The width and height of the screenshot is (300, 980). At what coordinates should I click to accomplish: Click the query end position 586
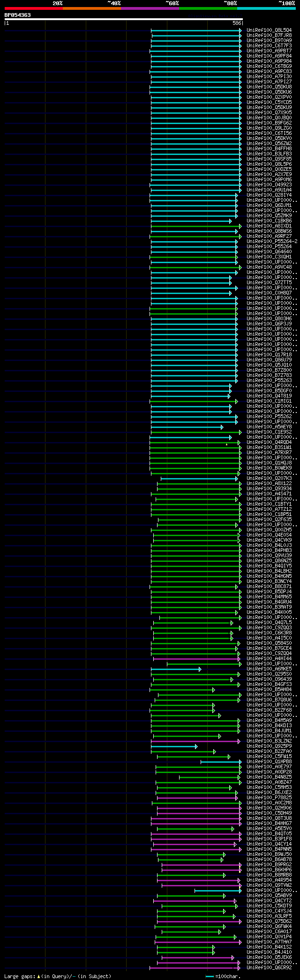click(237, 23)
